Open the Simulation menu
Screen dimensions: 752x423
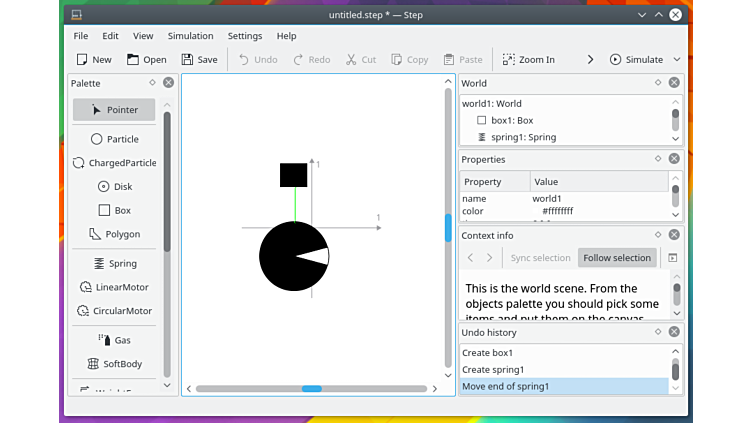click(190, 36)
